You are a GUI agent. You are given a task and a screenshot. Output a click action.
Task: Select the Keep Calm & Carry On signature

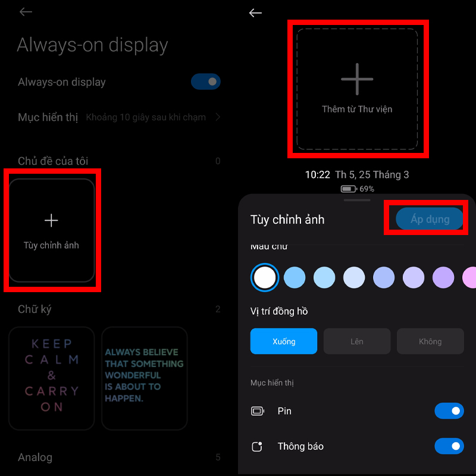coord(52,378)
